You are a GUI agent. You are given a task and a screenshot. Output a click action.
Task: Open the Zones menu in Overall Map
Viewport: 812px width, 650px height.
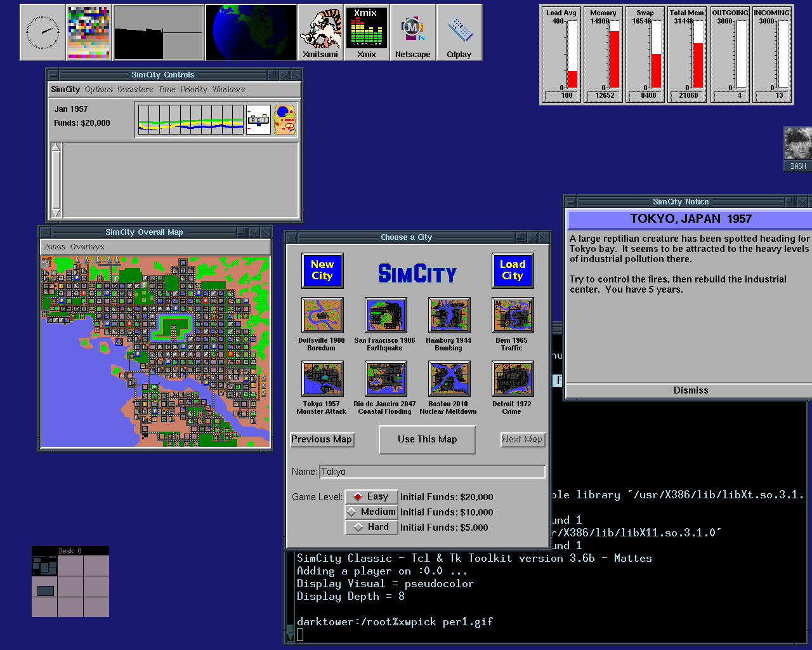coord(55,247)
